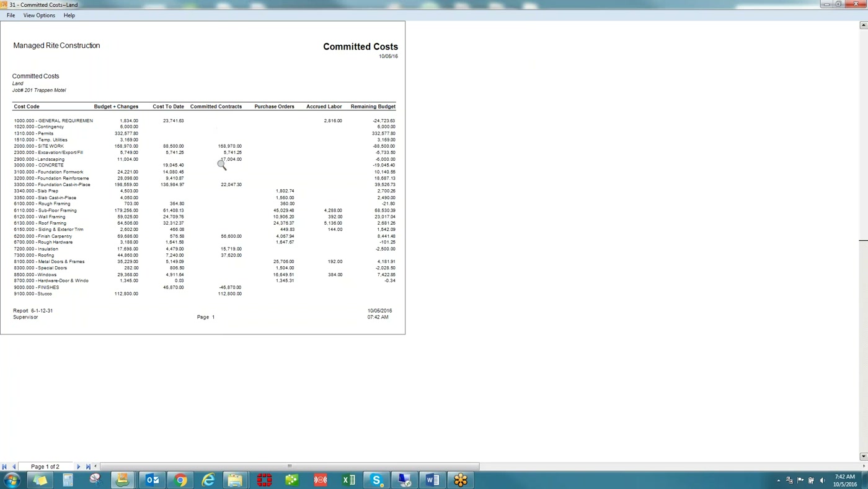Viewport: 868px width, 489px height.
Task: Click the vertical scrollbar up arrow
Action: coord(864,25)
